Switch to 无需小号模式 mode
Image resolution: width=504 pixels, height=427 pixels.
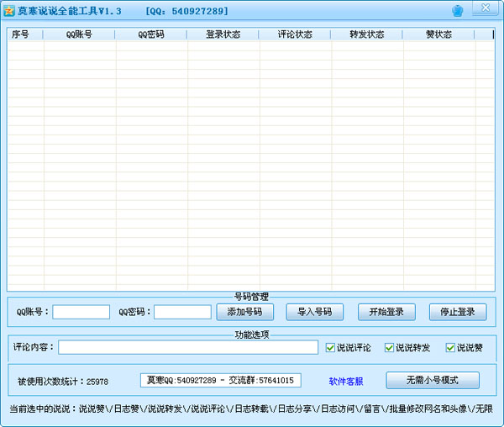pos(433,381)
